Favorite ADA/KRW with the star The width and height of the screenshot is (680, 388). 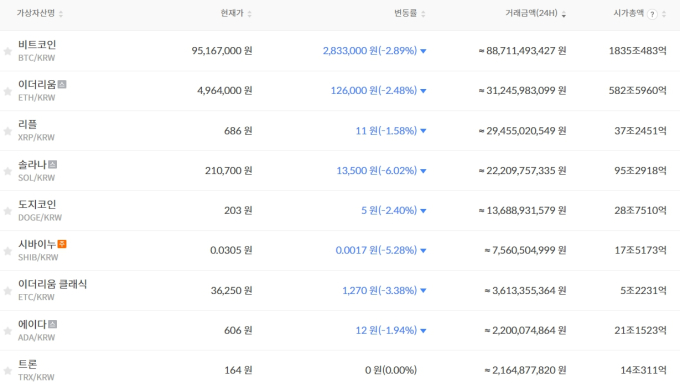[x=7, y=331]
